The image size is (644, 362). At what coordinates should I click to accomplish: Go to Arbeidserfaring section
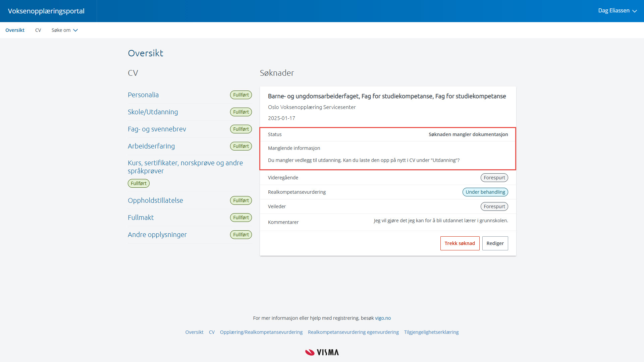[151, 146]
